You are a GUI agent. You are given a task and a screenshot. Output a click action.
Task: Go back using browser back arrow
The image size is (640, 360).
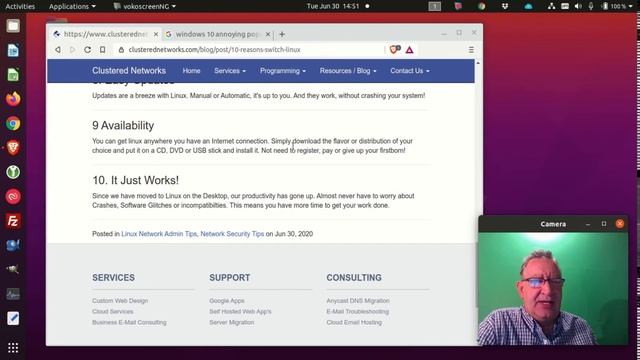pos(58,49)
